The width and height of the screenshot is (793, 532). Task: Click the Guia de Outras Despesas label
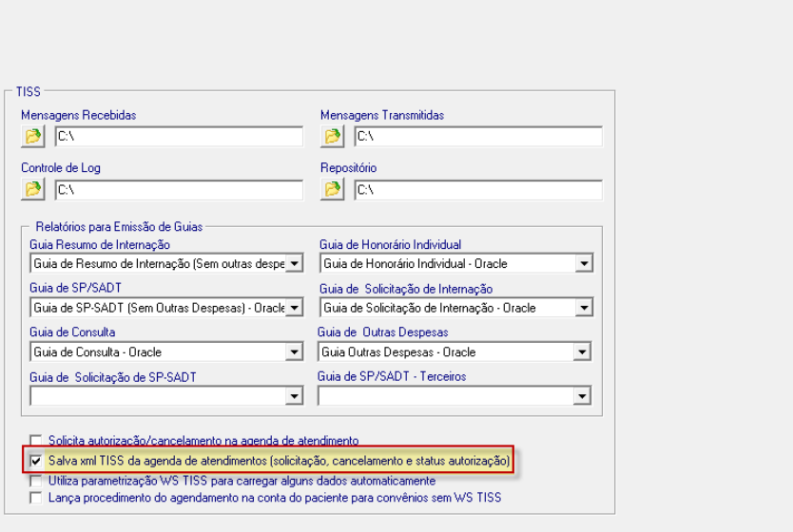point(383,332)
